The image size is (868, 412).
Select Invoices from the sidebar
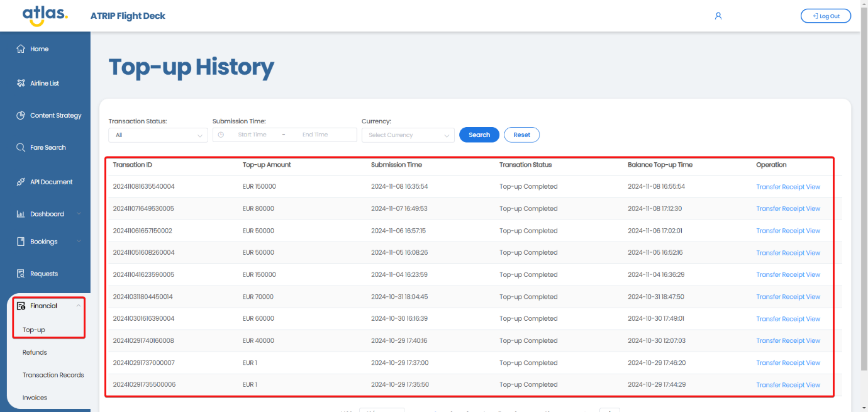[x=35, y=398]
